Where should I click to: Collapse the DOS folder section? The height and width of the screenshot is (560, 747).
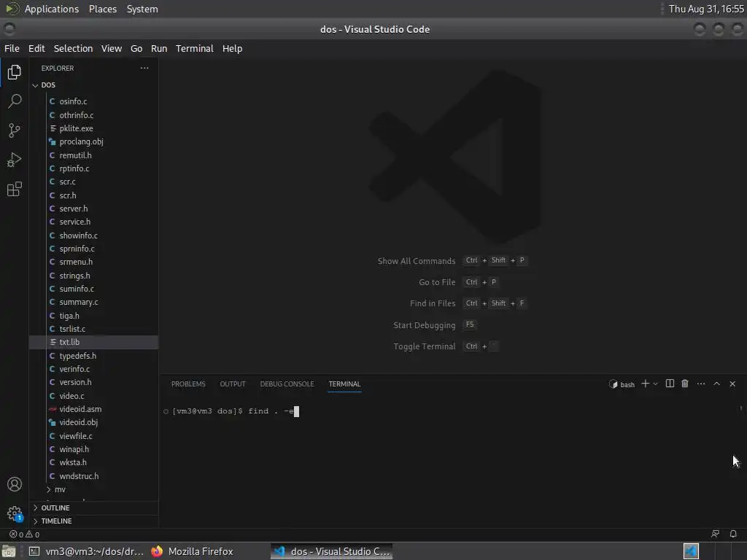click(x=93, y=85)
